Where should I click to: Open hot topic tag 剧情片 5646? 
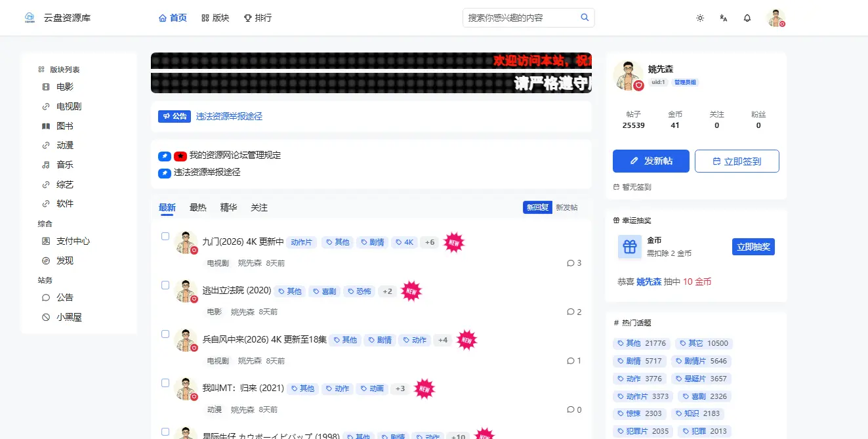click(701, 361)
